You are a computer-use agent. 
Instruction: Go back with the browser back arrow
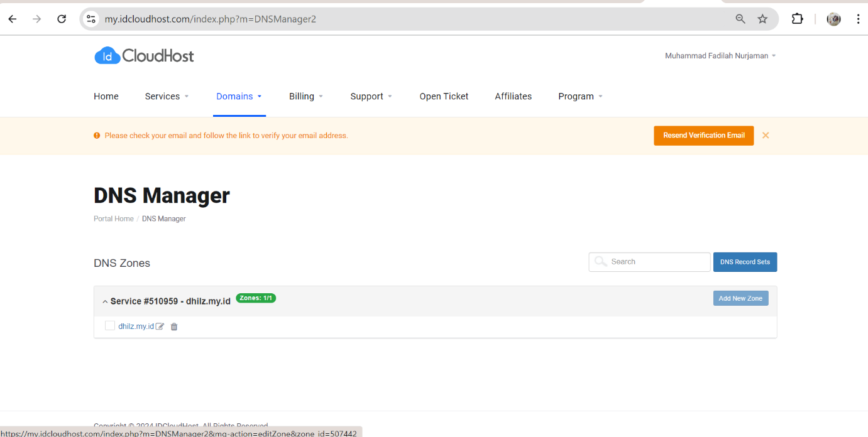point(13,19)
